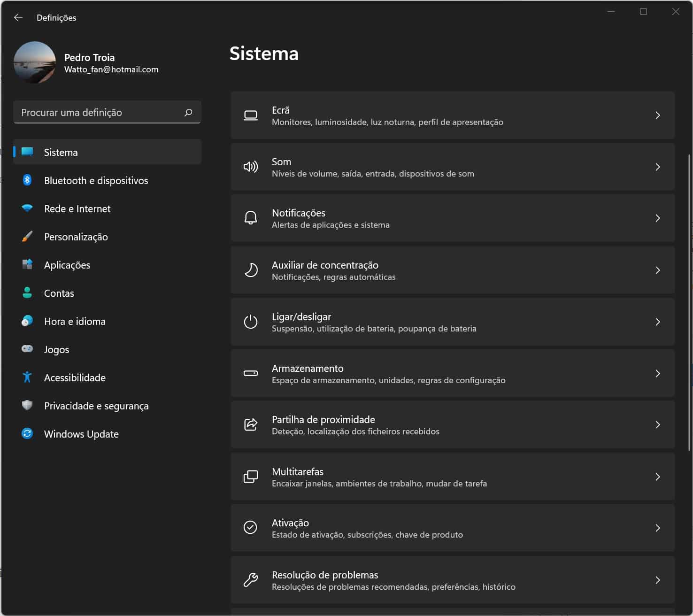Click the Windows Update sync icon
The height and width of the screenshot is (616, 693).
[27, 433]
